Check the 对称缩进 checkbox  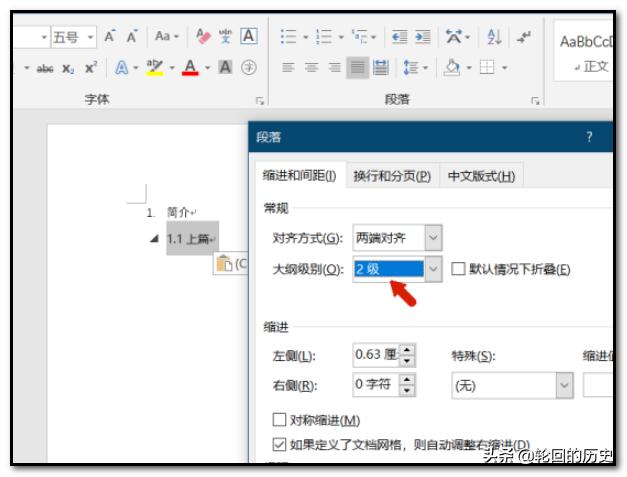[x=279, y=420]
